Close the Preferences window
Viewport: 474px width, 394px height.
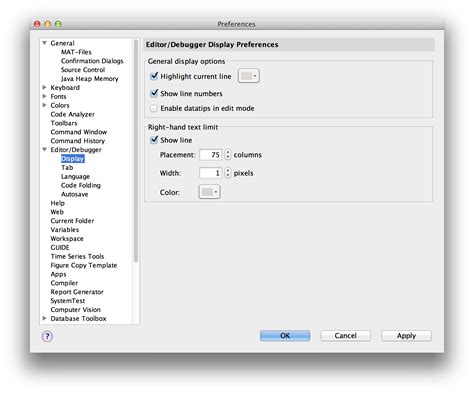click(x=37, y=24)
